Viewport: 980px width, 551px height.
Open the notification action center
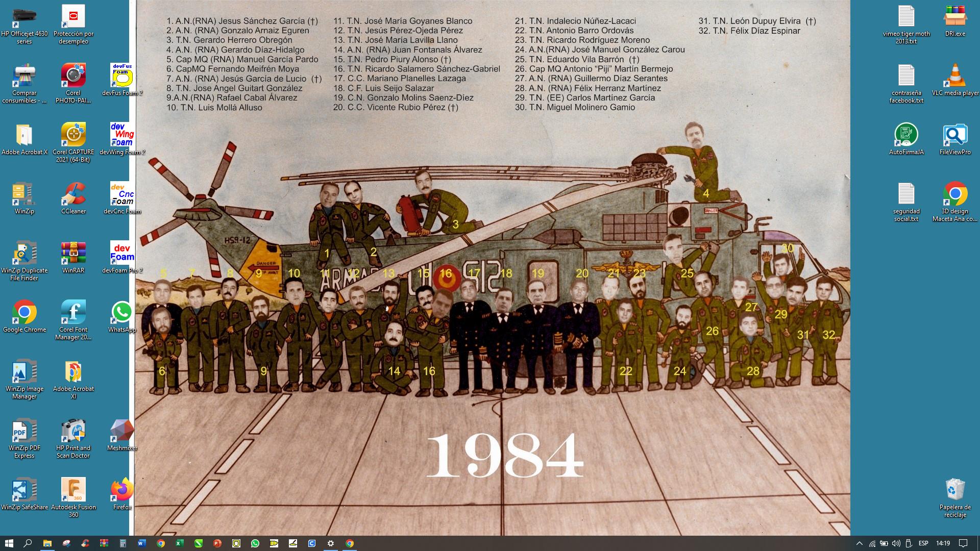[x=963, y=543]
